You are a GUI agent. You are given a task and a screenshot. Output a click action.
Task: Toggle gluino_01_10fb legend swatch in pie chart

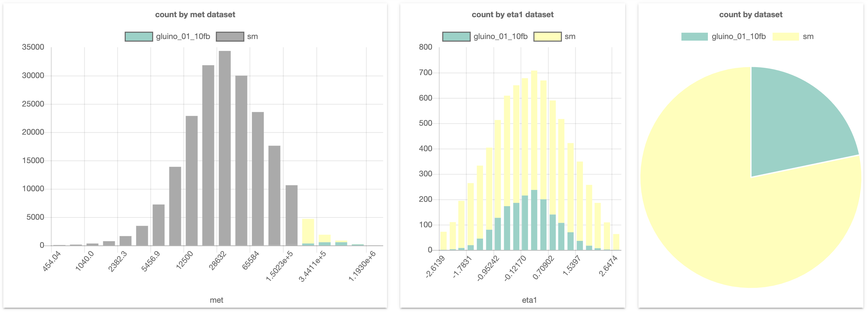click(x=694, y=37)
